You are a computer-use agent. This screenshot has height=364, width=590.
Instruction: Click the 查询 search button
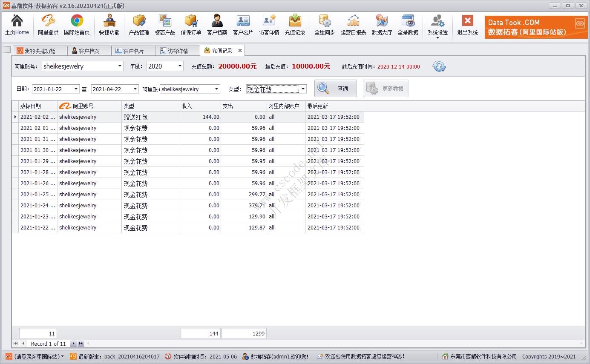point(336,89)
